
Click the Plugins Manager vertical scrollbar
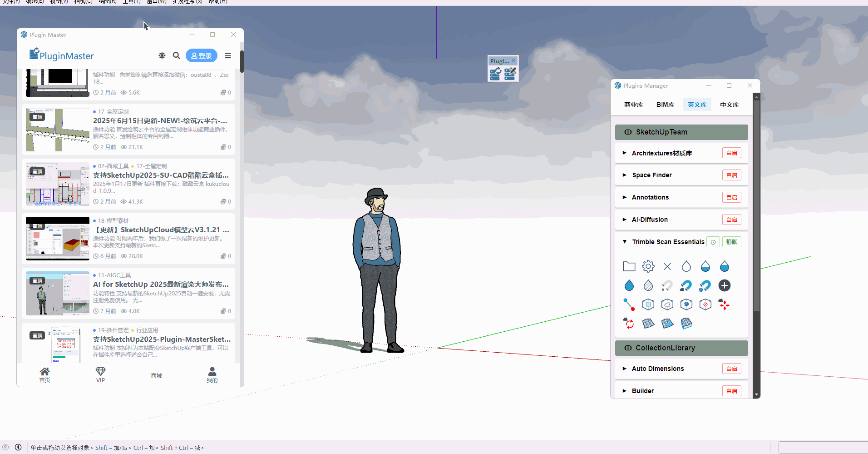(756, 205)
